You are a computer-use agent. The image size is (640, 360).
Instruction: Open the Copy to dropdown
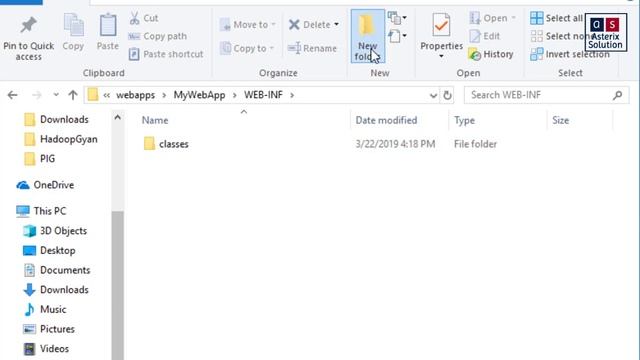tap(247, 48)
